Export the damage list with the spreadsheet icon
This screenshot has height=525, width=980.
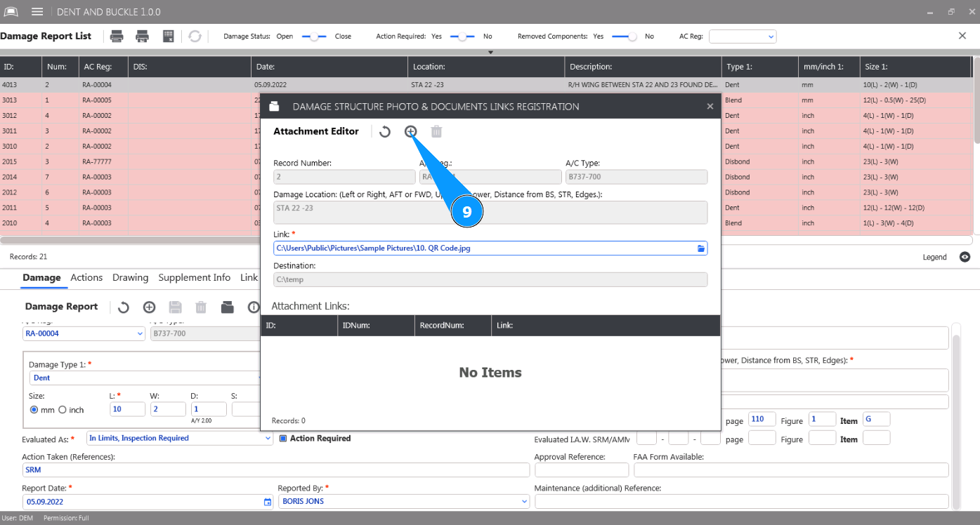tap(169, 36)
